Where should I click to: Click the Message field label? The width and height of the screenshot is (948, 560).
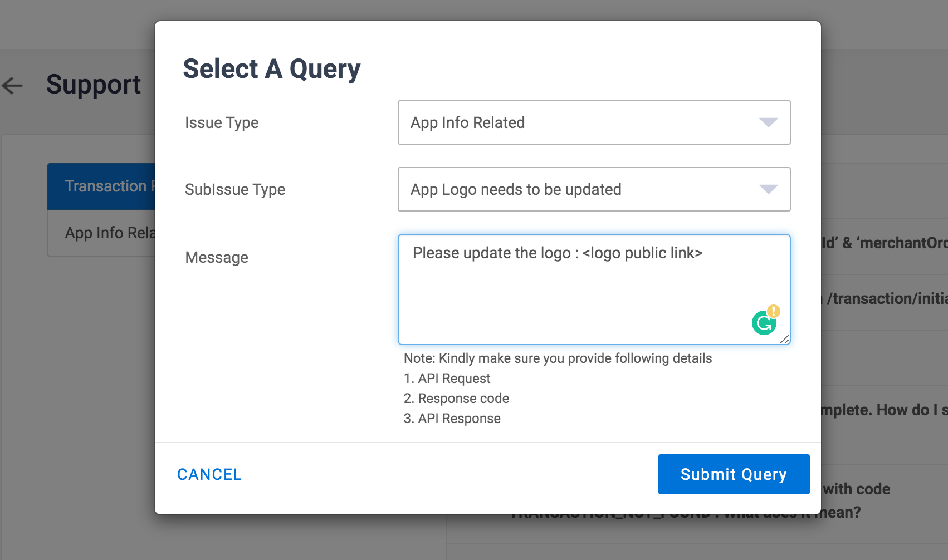pyautogui.click(x=217, y=257)
